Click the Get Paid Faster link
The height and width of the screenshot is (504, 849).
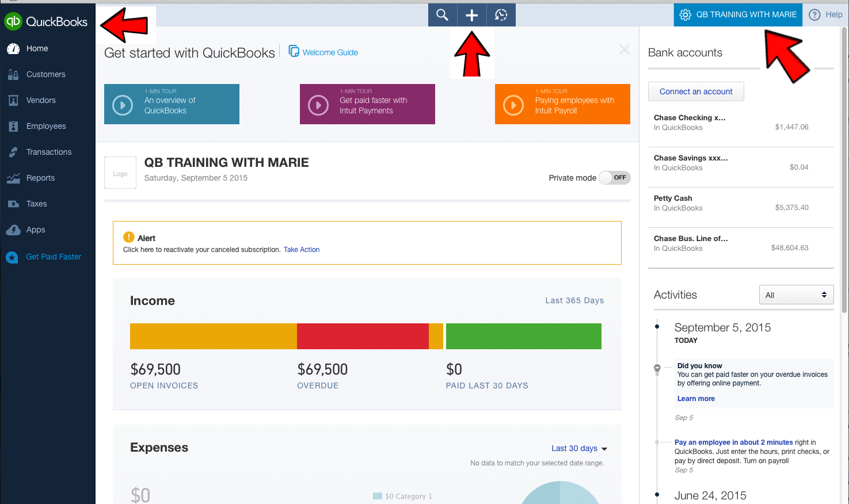tap(54, 257)
